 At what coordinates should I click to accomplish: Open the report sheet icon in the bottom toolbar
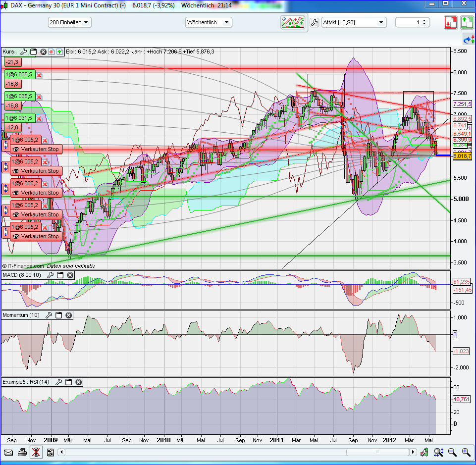pos(50,453)
